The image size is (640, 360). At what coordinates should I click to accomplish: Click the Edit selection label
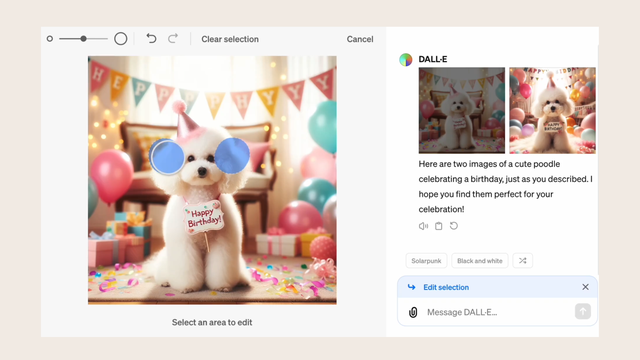pos(446,287)
